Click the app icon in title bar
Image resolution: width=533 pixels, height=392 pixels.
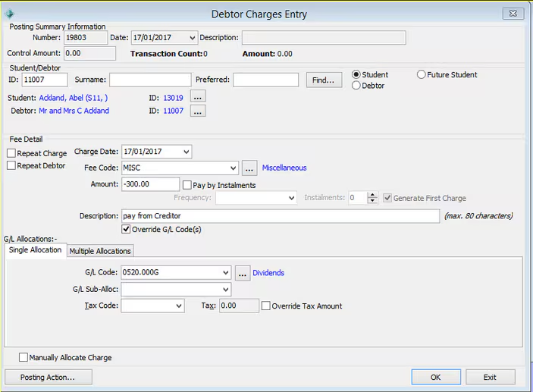[x=10, y=14]
